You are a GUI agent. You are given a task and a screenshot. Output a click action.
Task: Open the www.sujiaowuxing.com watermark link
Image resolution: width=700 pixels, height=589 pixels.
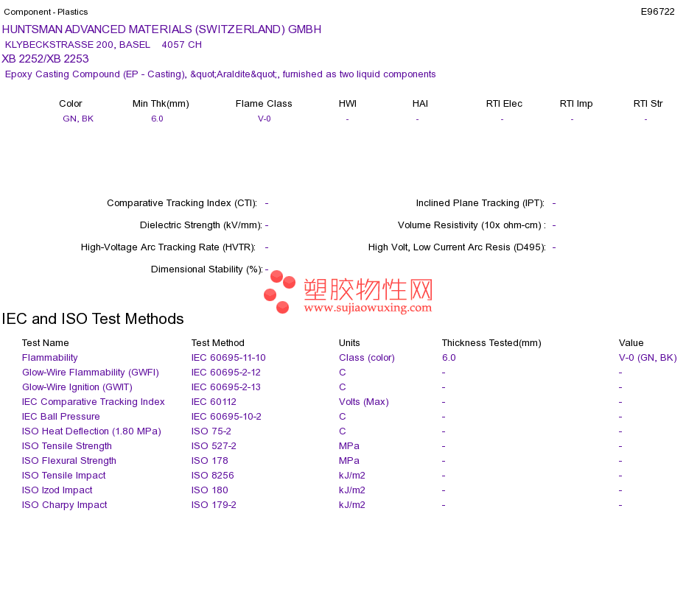(x=368, y=308)
